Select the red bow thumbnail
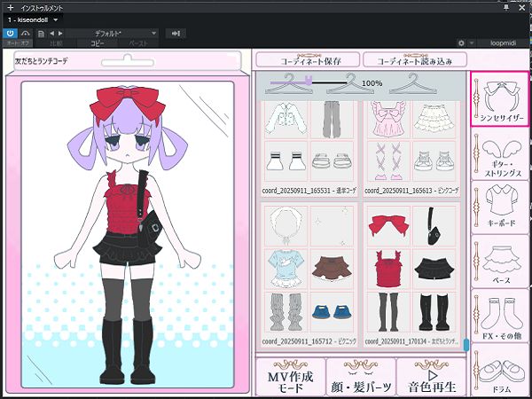Screen dimensions: 532x399 tap(388, 226)
